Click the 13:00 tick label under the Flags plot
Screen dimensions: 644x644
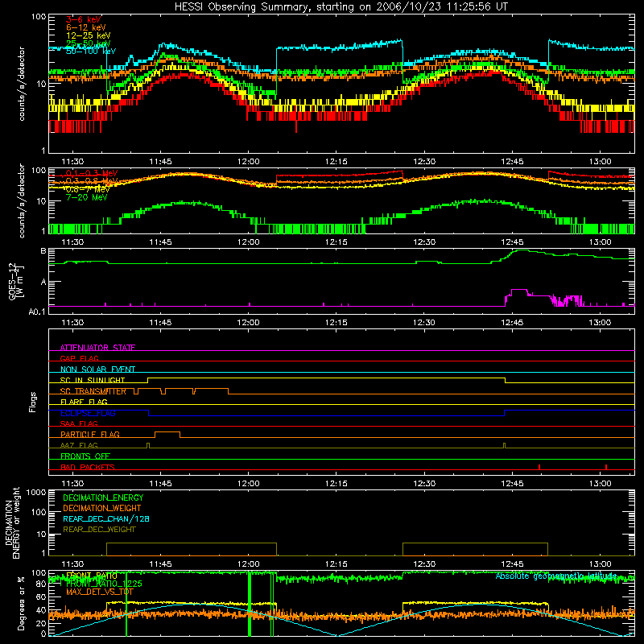click(600, 484)
